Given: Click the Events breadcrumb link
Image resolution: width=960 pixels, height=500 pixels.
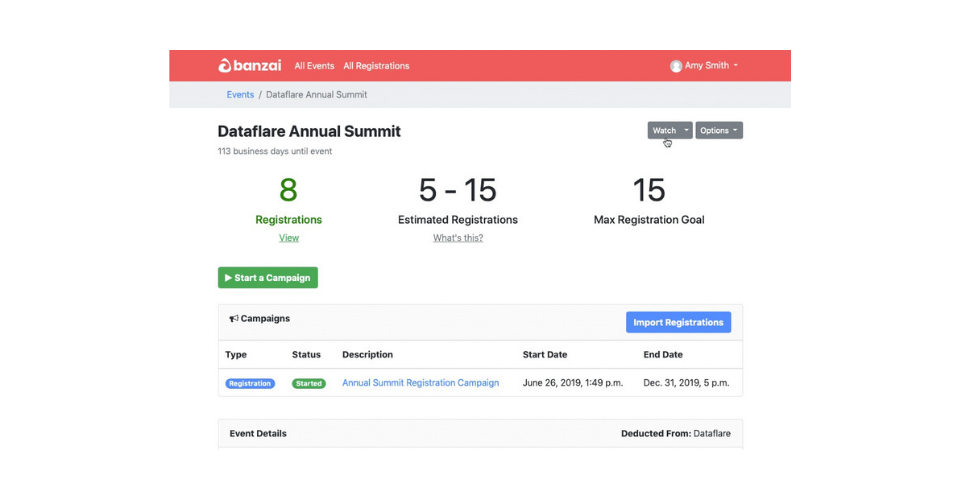Looking at the screenshot, I should [x=240, y=95].
